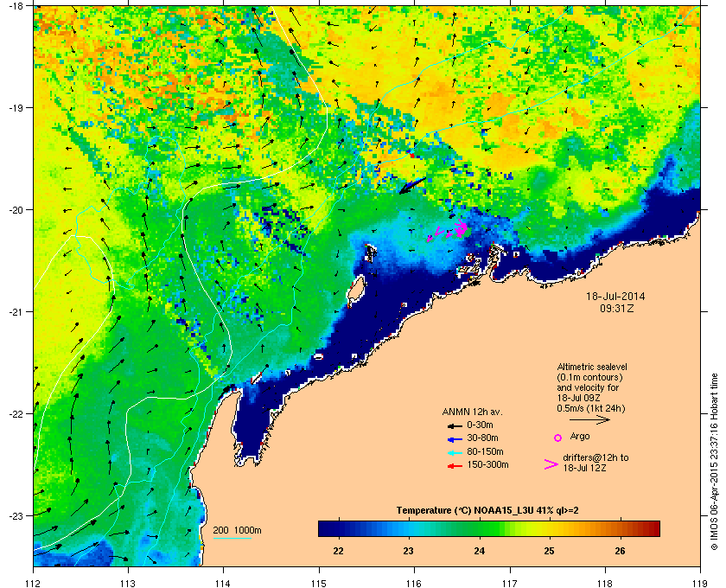Click the colorbar tick label 23
The height and width of the screenshot is (588, 726).
[408, 551]
